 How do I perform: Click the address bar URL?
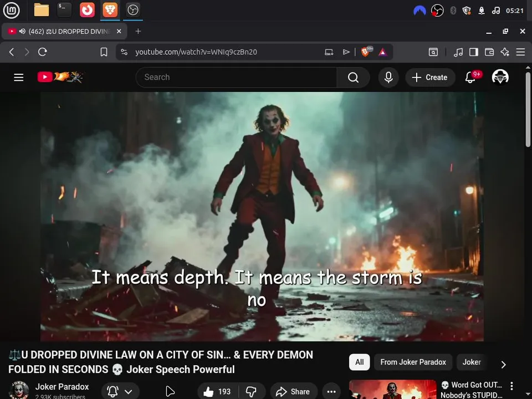coord(196,52)
